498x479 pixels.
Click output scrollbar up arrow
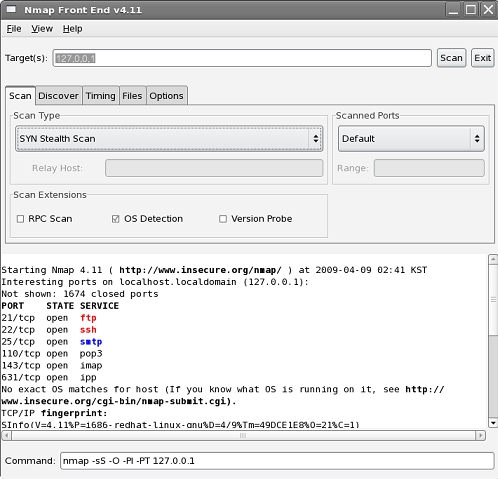click(x=493, y=259)
